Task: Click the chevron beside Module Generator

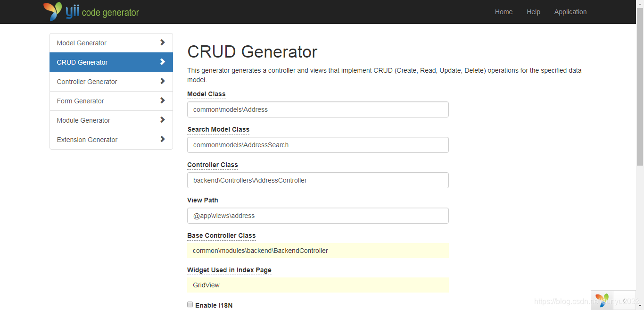Action: point(163,120)
